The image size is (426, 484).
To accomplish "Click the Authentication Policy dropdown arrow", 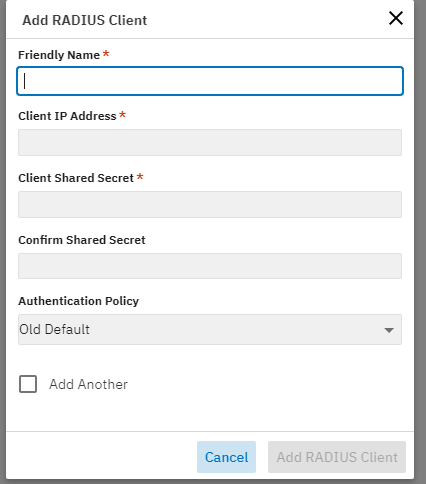I will tap(389, 330).
